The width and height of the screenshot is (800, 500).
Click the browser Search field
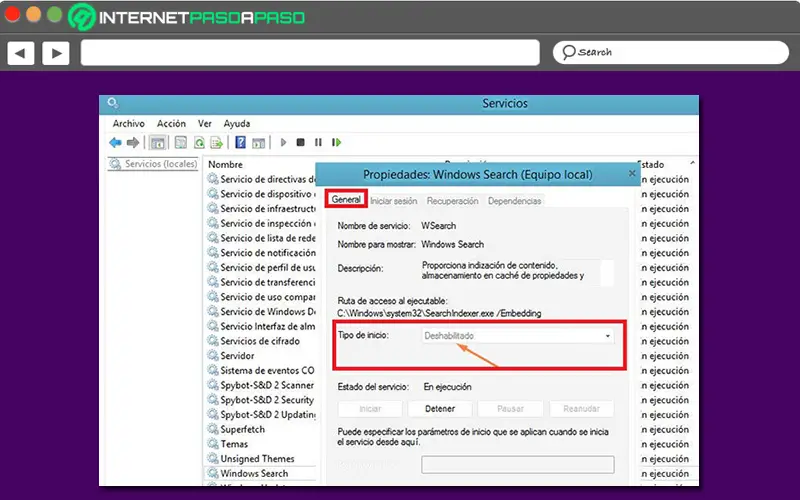pyautogui.click(x=670, y=53)
